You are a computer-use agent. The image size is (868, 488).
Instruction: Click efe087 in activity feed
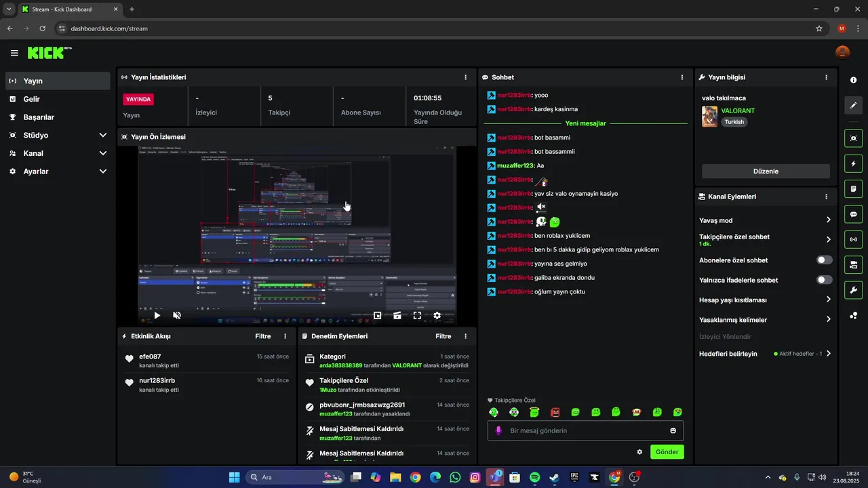coord(150,357)
